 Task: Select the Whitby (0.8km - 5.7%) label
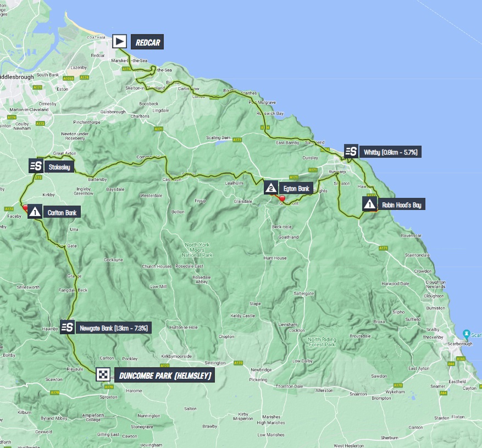391,152
